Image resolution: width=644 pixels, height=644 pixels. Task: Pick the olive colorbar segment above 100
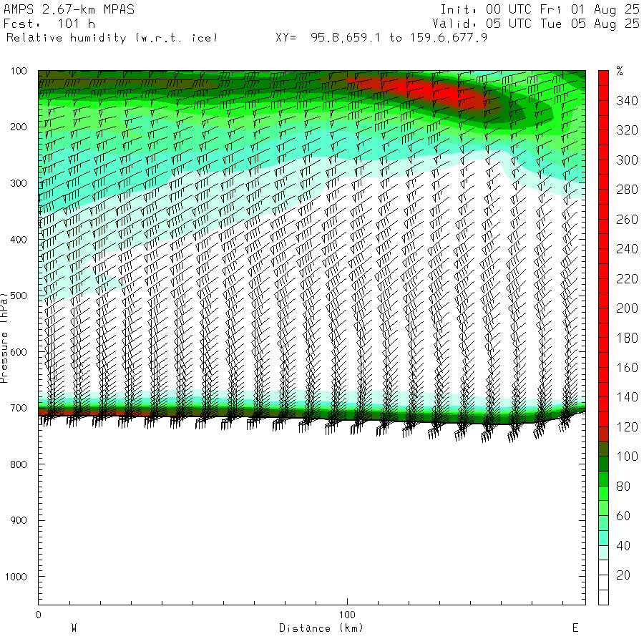(603, 449)
